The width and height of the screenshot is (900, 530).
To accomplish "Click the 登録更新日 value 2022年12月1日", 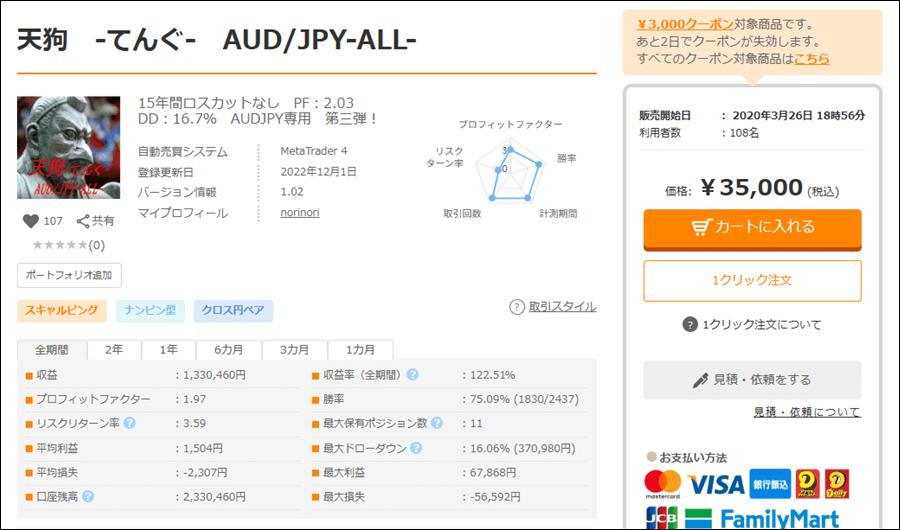I will (319, 172).
